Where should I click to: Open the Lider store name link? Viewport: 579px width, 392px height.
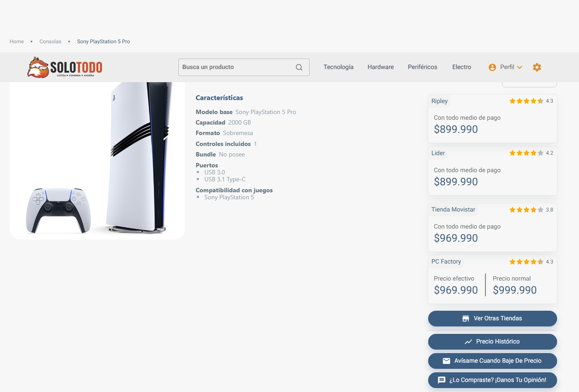[x=438, y=153]
